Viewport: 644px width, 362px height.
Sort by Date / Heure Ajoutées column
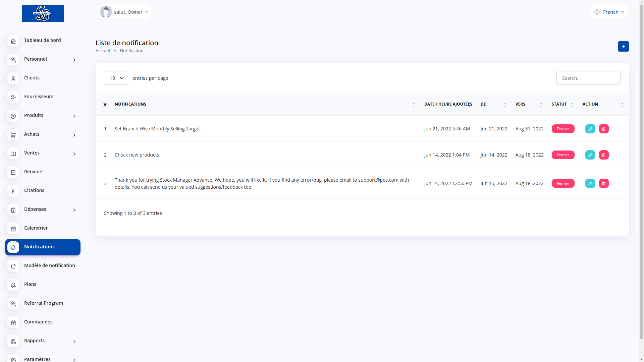(x=448, y=104)
